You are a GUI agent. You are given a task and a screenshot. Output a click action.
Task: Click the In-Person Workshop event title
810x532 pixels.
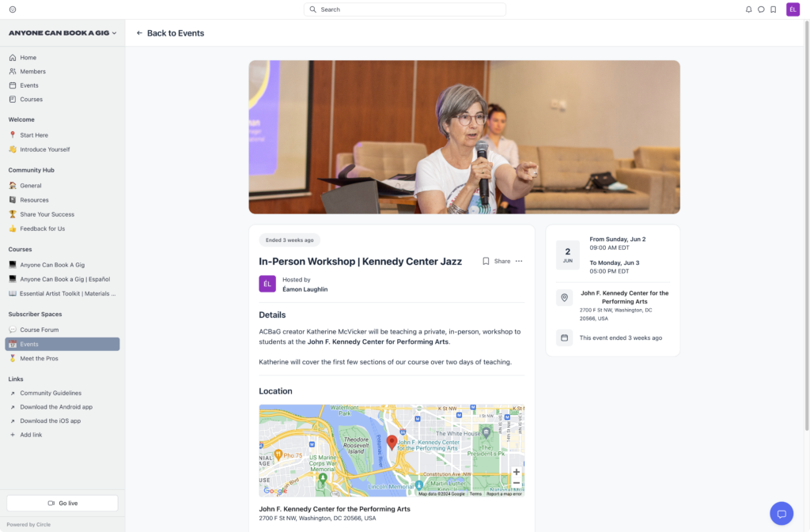[361, 262]
